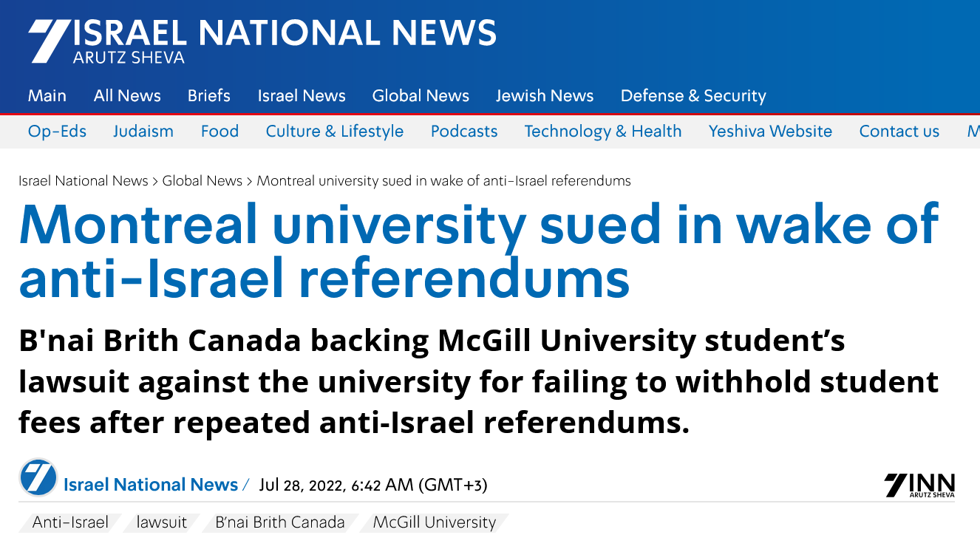Select Israel News in navigation
The image size is (980, 552).
(x=302, y=96)
